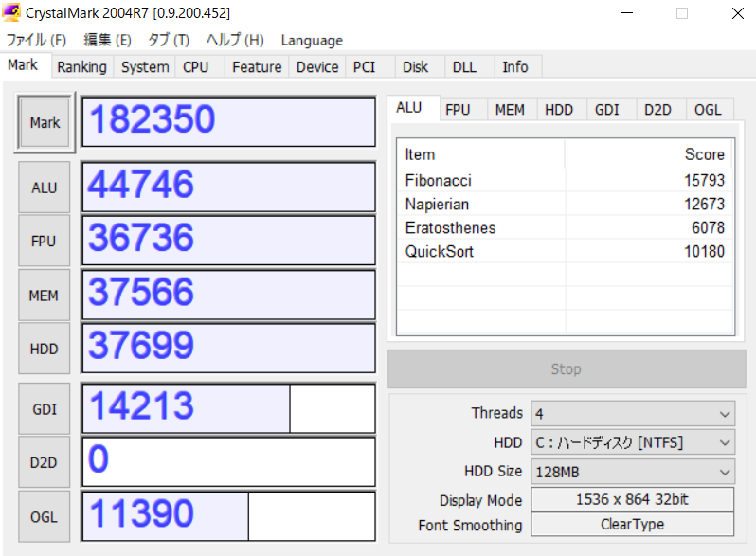Launch the HDD benchmark button
Image resolution: width=756 pixels, height=556 pixels.
(x=44, y=350)
